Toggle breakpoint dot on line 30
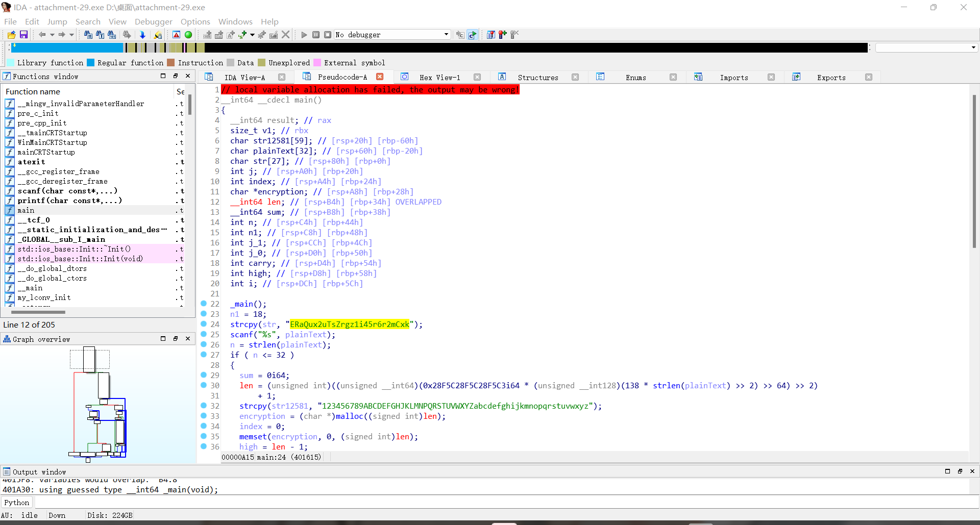The width and height of the screenshot is (980, 525). pyautogui.click(x=204, y=385)
